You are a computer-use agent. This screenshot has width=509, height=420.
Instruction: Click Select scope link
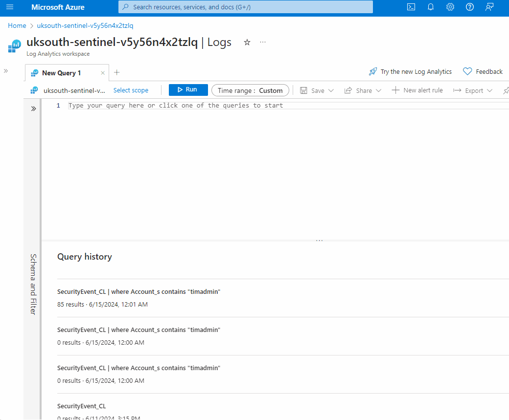point(131,90)
